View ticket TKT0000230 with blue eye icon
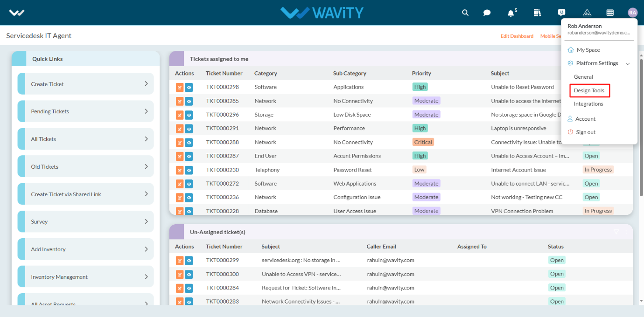 189,170
